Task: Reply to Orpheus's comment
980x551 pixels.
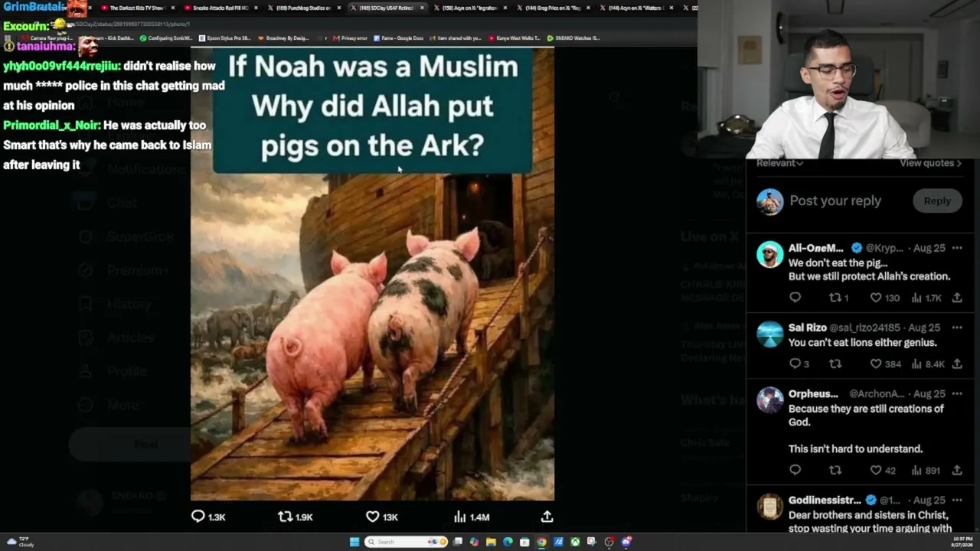Action: pyautogui.click(x=795, y=471)
